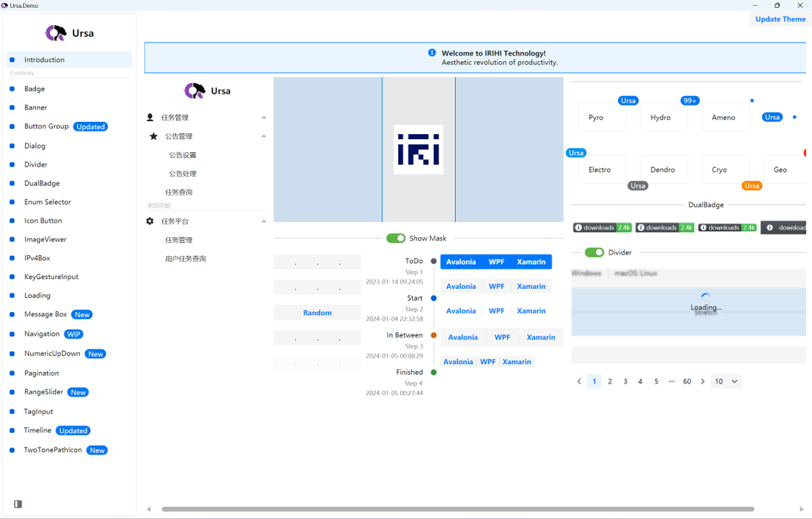Select Timeline in the sidebar
The width and height of the screenshot is (812, 519).
[x=37, y=430]
